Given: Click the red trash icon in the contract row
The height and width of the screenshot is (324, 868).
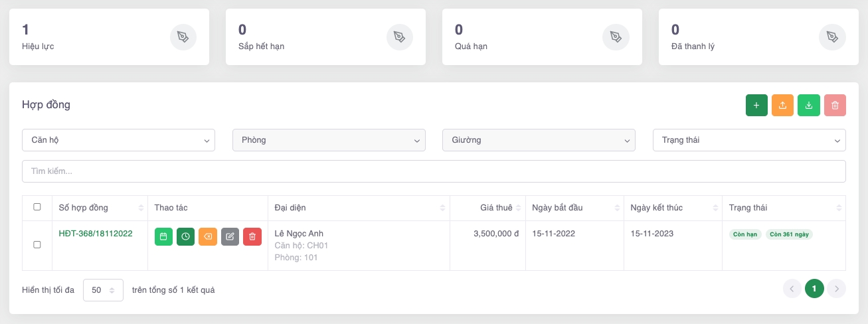Looking at the screenshot, I should [x=252, y=237].
